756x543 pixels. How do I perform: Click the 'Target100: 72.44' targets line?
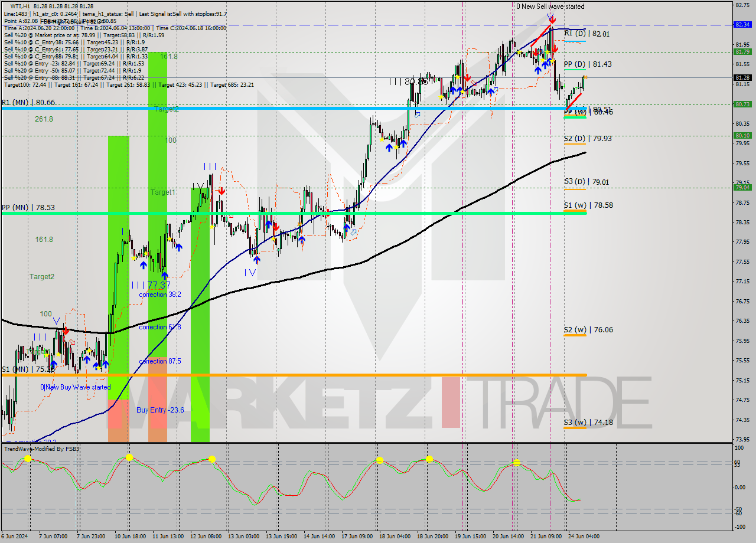click(x=129, y=84)
